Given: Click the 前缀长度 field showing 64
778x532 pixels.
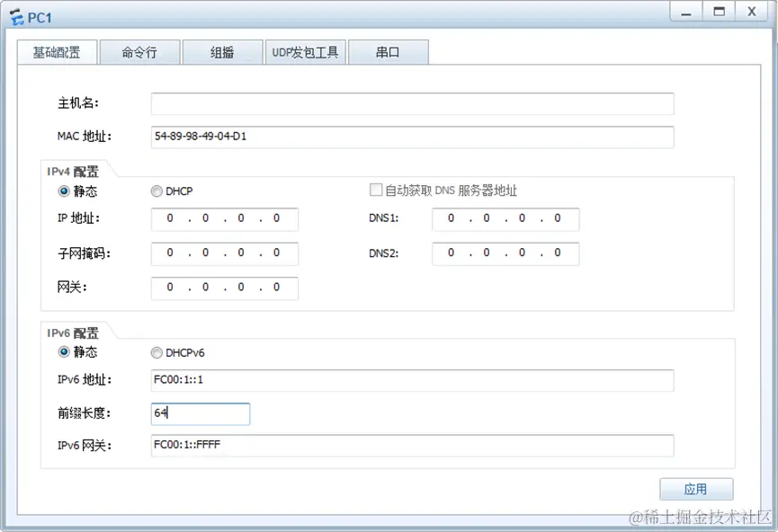Looking at the screenshot, I should point(201,413).
